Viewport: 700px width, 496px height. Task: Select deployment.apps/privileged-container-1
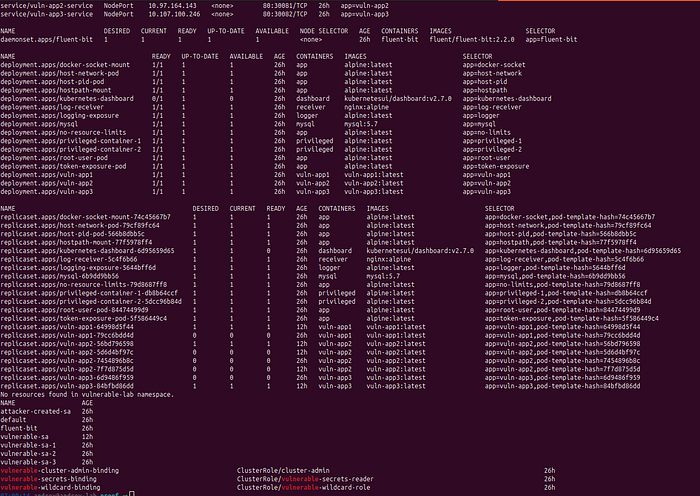(x=71, y=142)
